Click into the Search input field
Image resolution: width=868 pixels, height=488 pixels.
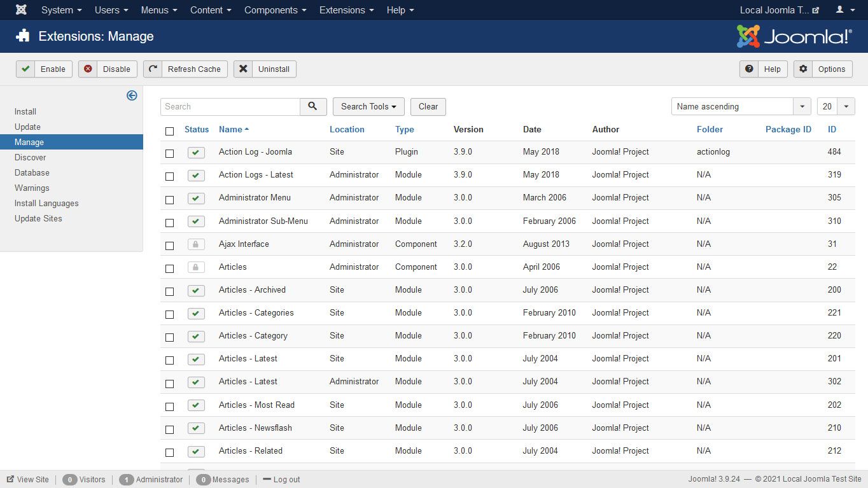point(230,106)
